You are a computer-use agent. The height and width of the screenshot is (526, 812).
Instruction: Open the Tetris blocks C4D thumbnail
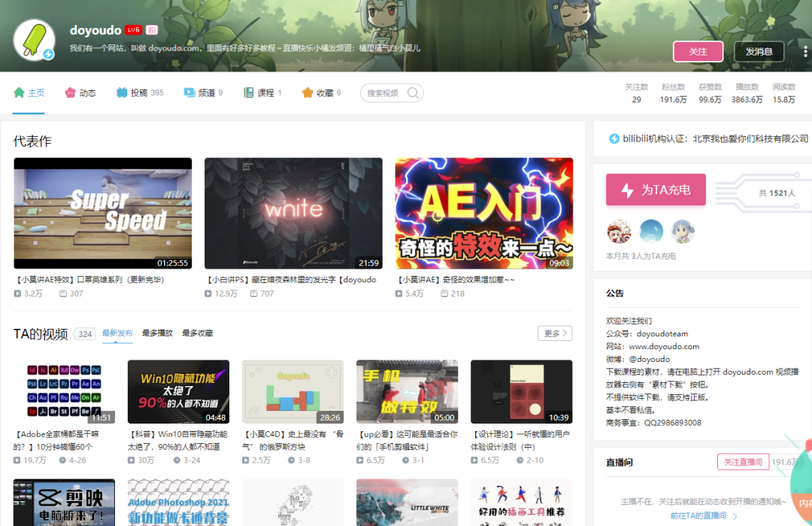pos(293,392)
